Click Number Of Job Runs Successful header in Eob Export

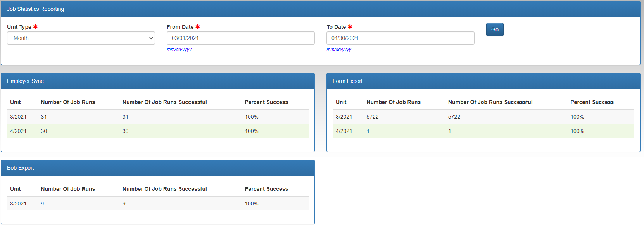tap(165, 189)
